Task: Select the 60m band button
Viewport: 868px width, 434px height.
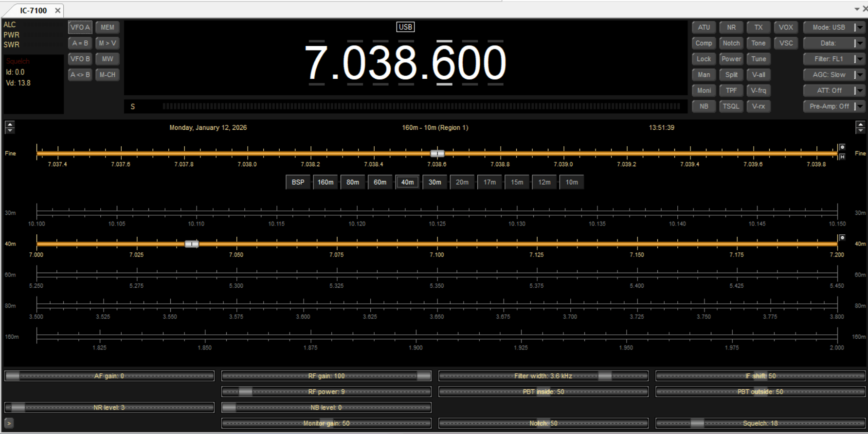Action: (380, 182)
